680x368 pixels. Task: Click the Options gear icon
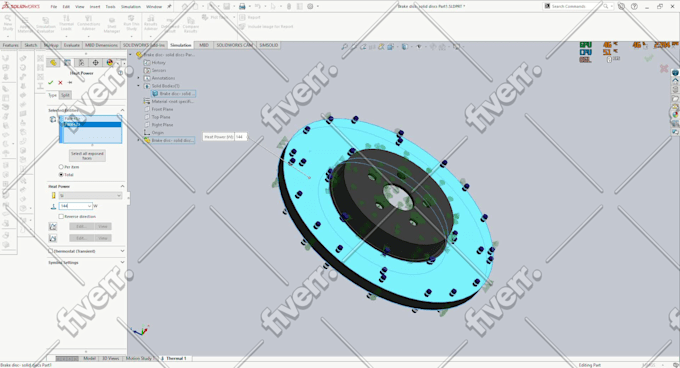click(x=310, y=7)
